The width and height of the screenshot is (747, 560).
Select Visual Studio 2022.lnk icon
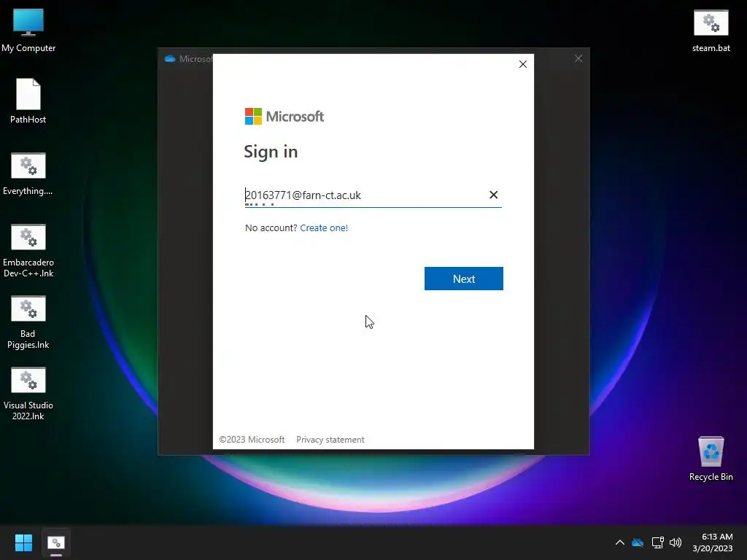coord(28,393)
